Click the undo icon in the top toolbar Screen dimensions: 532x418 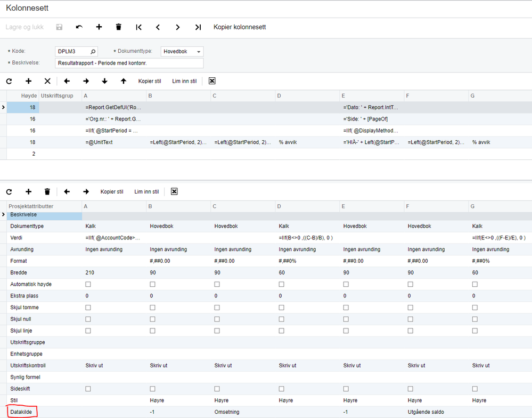(79, 27)
